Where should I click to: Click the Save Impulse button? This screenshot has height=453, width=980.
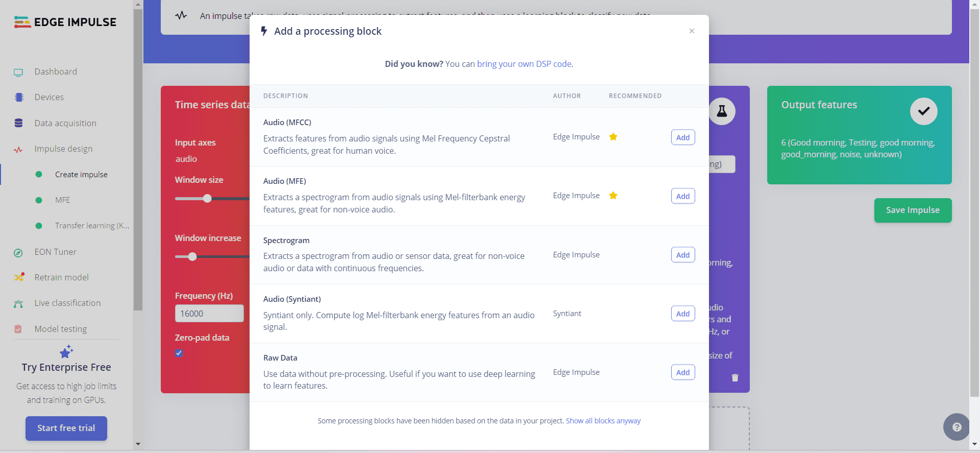click(913, 210)
